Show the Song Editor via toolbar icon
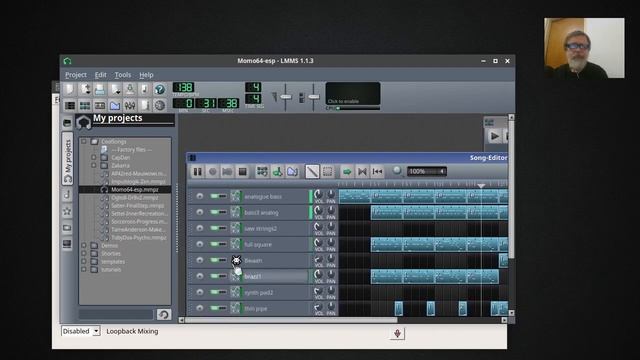 (70, 106)
